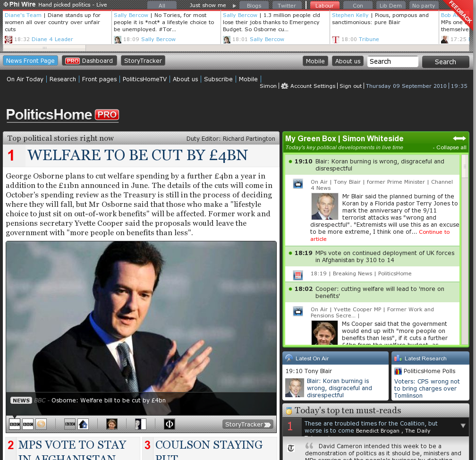The image size is (476, 460).
Task: Open the Feedback ribbon in the corner
Action: pos(460,12)
